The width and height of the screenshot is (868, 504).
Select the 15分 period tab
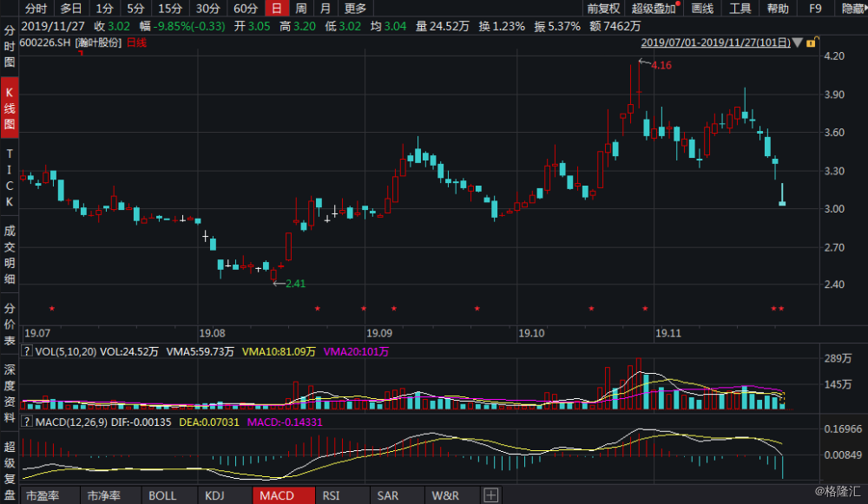click(x=170, y=9)
